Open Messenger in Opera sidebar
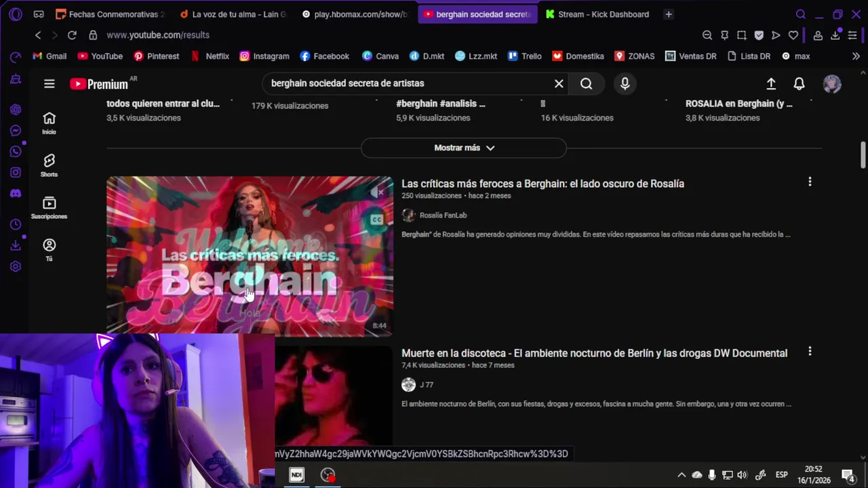This screenshot has width=868, height=488. (15, 131)
